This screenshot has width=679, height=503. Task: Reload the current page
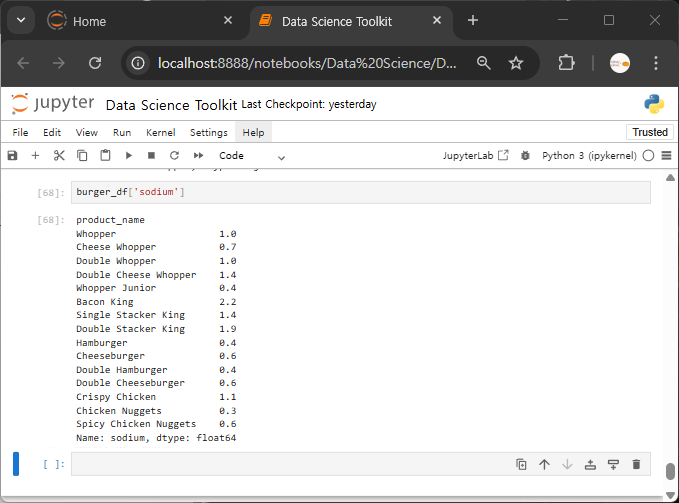[95, 63]
